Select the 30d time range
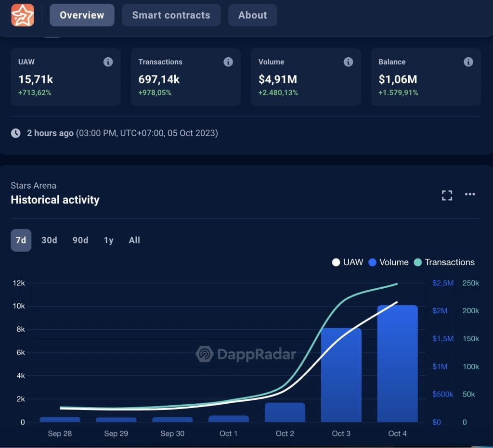 tap(49, 240)
